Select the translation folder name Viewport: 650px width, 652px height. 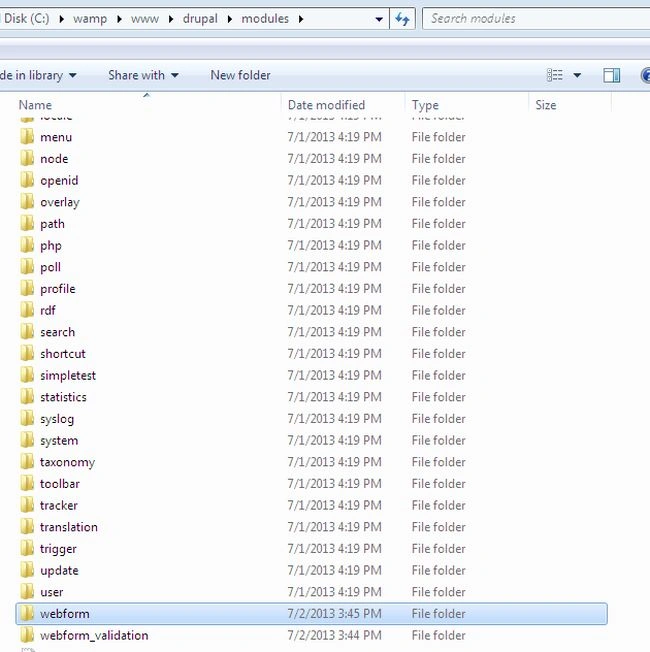coord(69,527)
